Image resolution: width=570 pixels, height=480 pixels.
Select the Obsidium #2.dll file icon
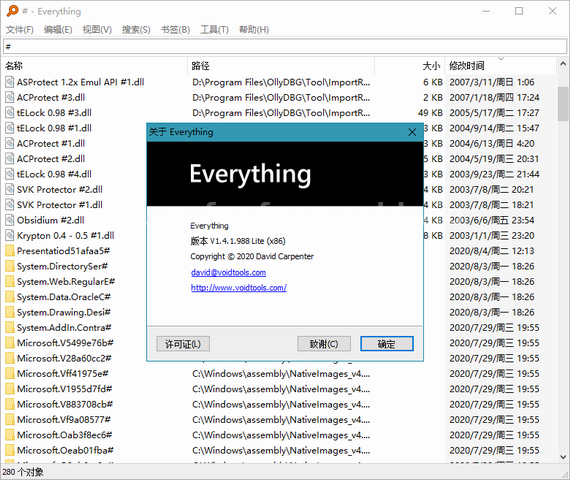tap(9, 220)
